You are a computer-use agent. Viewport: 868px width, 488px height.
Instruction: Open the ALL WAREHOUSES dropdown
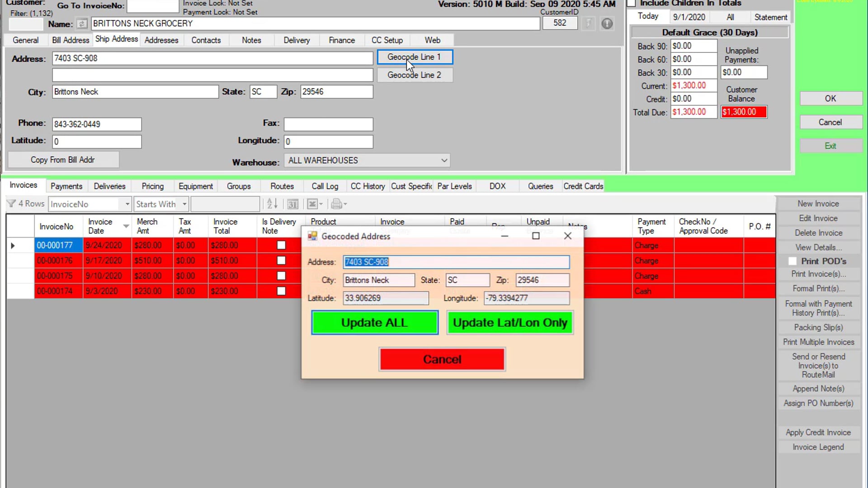coord(444,160)
